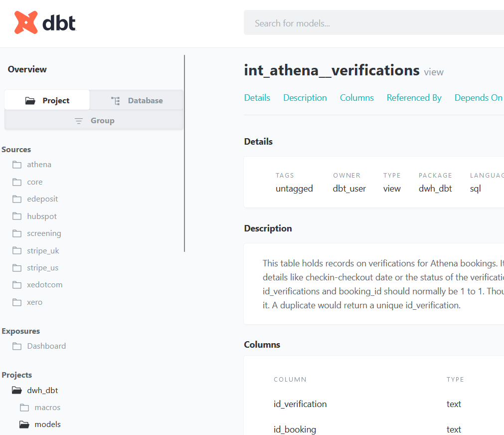The image size is (504, 435).
Task: Click the hubspot folder icon
Action: (17, 217)
